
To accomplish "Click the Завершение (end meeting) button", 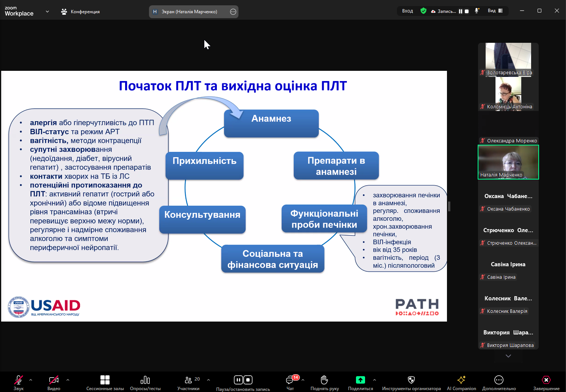I will [546, 380].
